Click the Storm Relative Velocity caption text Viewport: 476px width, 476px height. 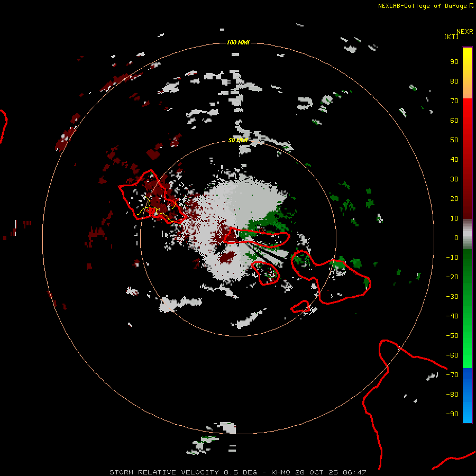tap(238, 472)
